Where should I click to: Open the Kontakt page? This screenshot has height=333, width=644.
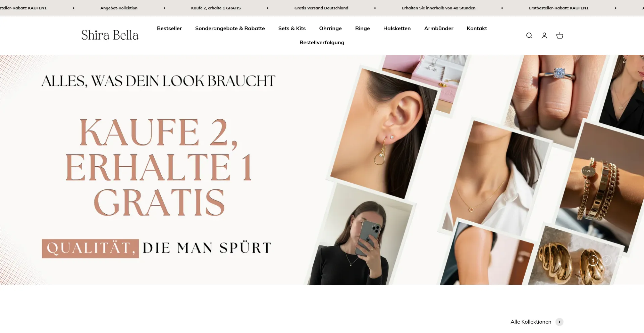coord(477,29)
